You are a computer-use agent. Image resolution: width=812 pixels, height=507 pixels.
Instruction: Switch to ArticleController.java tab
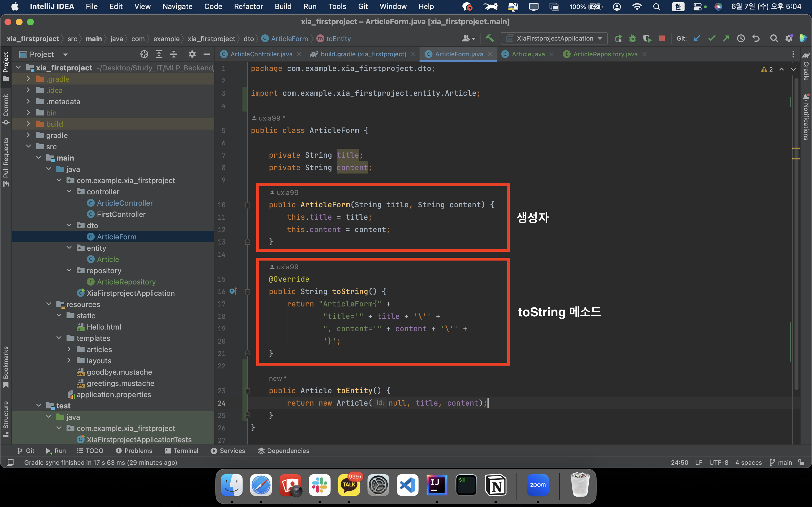pyautogui.click(x=261, y=54)
